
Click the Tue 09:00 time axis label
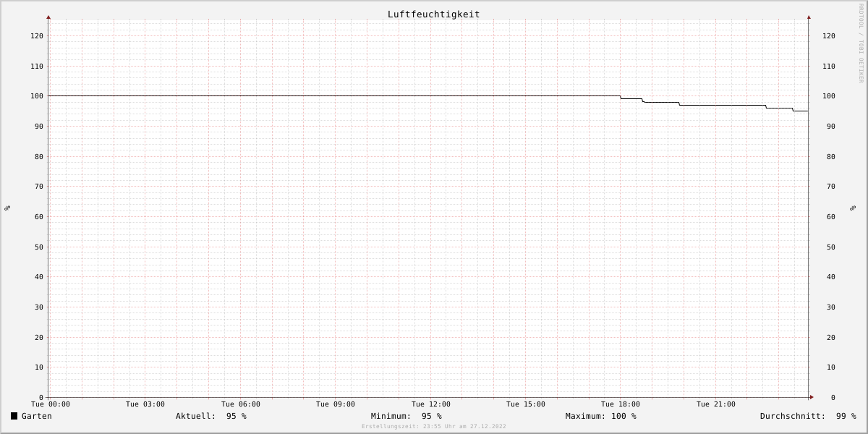[x=336, y=404]
